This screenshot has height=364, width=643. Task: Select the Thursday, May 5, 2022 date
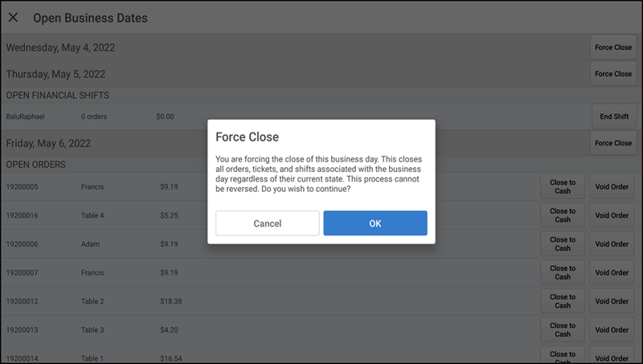[x=55, y=74]
